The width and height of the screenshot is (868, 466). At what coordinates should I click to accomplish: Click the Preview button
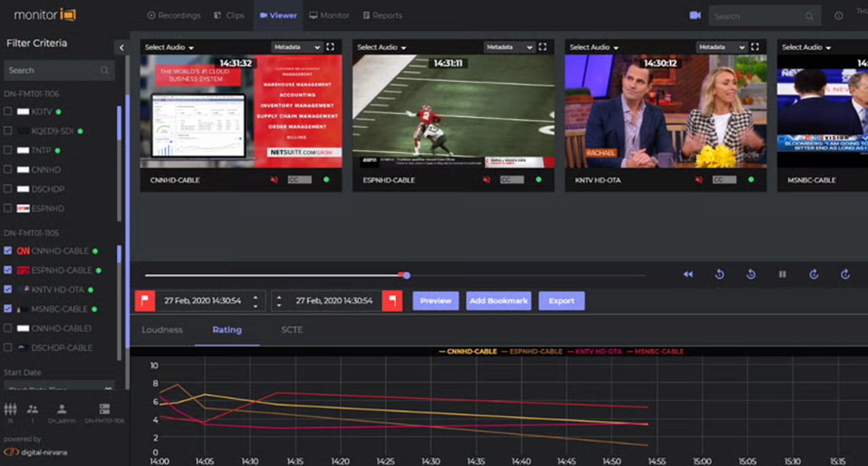click(436, 300)
